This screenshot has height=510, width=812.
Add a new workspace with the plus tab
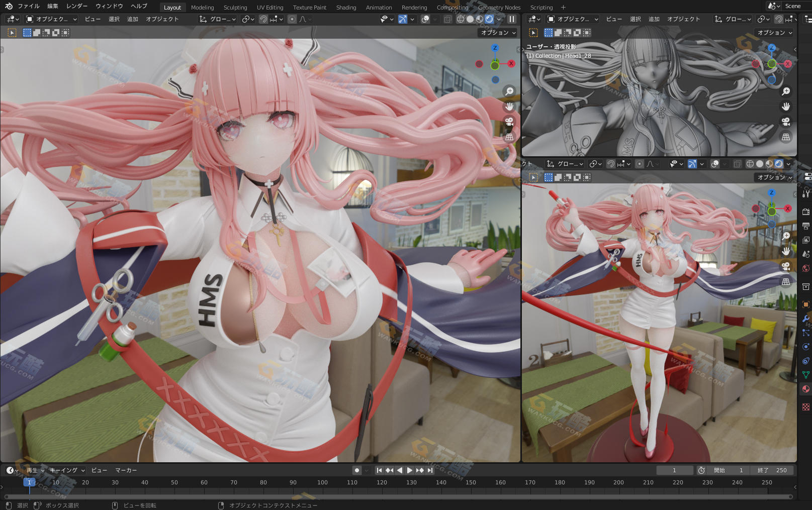coord(563,7)
